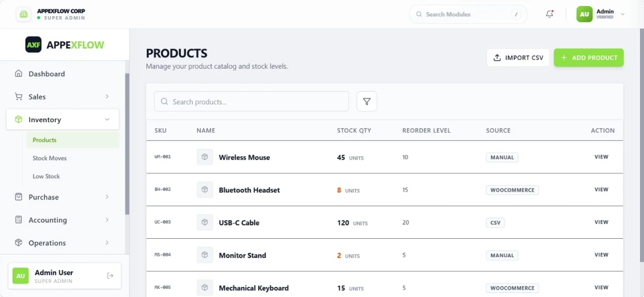Click the Wireless Mouse product thumbnail icon
Image resolution: width=644 pixels, height=297 pixels.
(205, 157)
